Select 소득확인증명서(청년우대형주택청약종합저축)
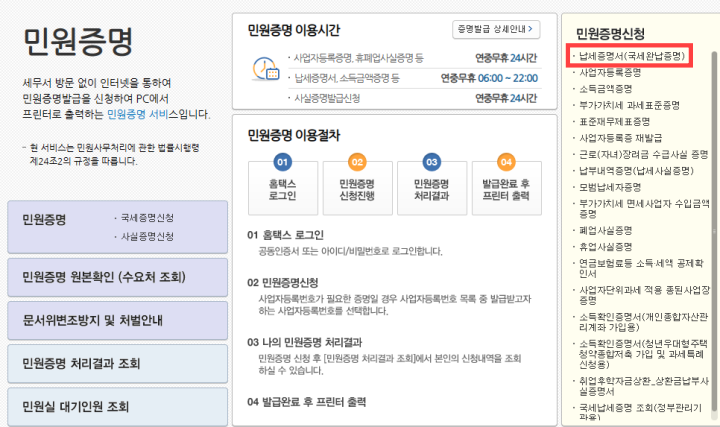The width and height of the screenshot is (720, 427). tap(643, 354)
